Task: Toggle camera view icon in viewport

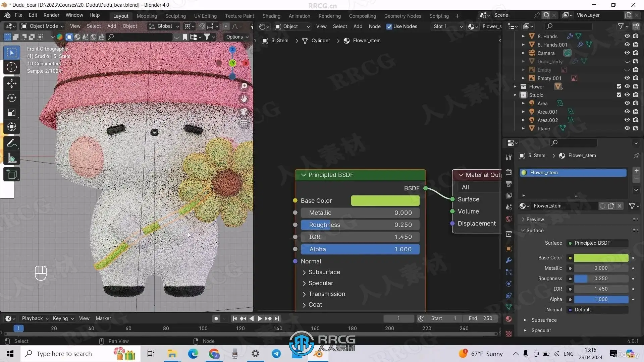Action: point(244,111)
